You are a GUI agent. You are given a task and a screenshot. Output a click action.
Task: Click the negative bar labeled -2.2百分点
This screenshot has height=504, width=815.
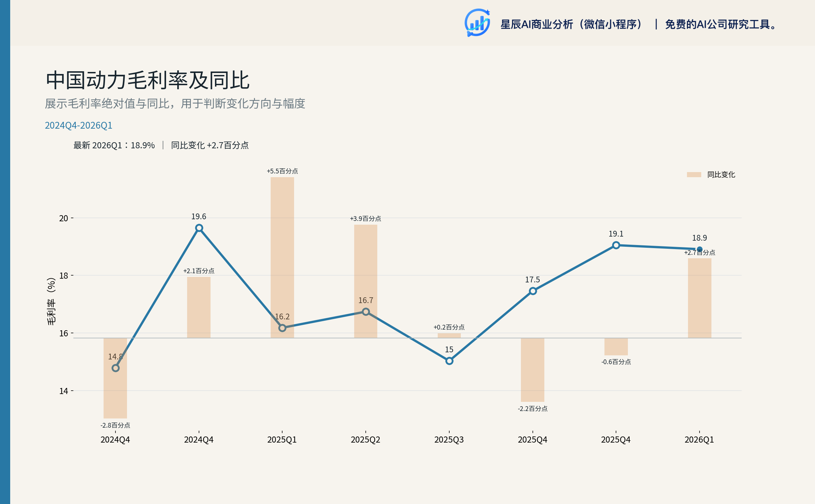pos(532,370)
